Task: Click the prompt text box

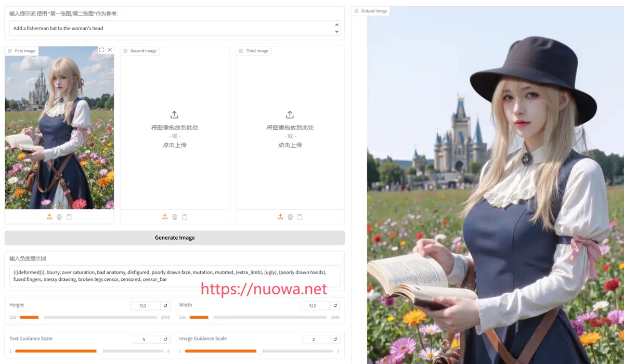Action: [175, 29]
